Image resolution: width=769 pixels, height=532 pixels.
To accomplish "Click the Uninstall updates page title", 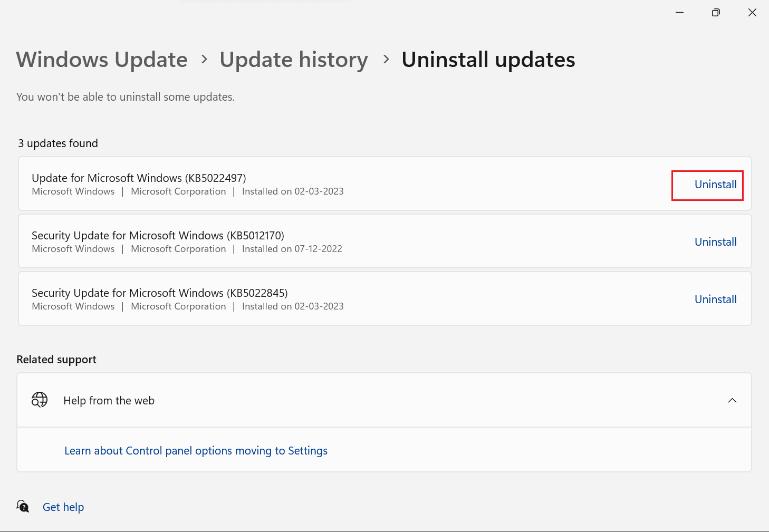I will point(488,60).
